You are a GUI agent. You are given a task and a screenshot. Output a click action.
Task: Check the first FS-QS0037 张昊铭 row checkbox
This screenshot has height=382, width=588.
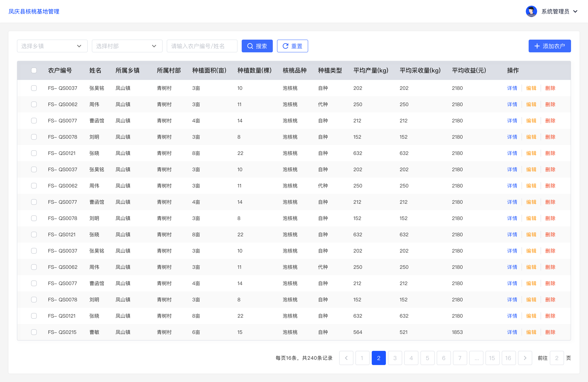click(34, 88)
